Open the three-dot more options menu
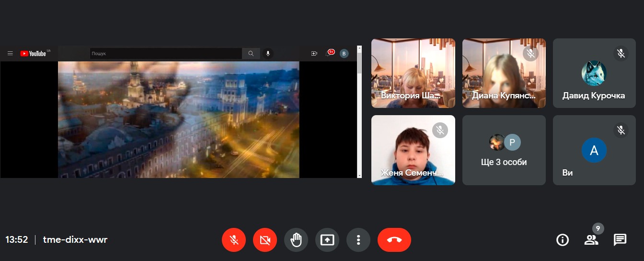This screenshot has width=644, height=261. click(x=358, y=239)
